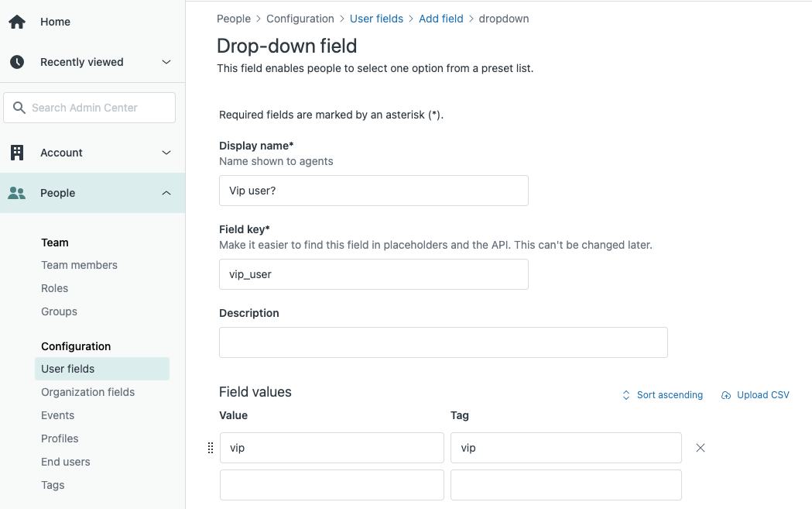
Task: Click the Recently viewed clock icon
Action: tap(17, 62)
